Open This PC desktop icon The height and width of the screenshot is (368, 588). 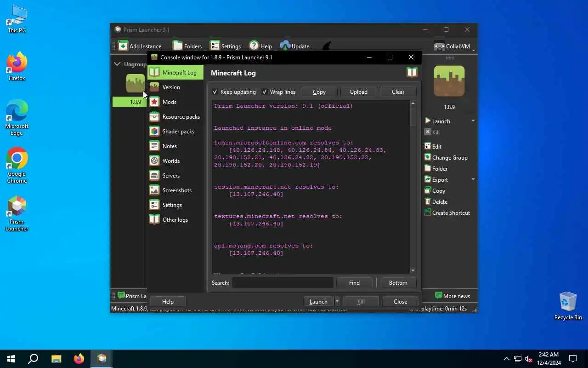(x=17, y=19)
